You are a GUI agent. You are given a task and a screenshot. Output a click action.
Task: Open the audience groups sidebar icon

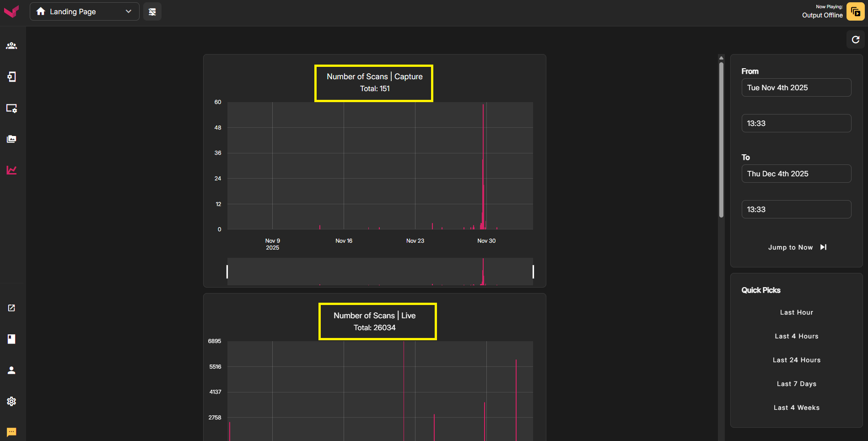(11, 46)
